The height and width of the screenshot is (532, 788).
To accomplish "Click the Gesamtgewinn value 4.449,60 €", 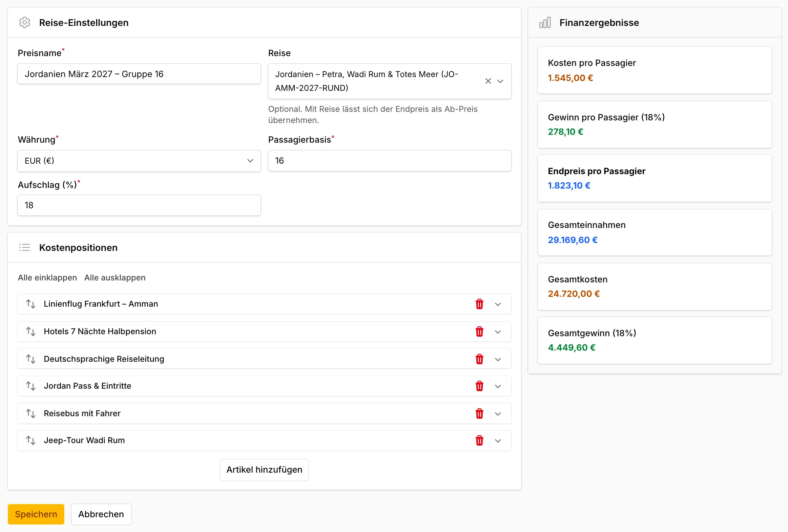I will click(x=572, y=348).
